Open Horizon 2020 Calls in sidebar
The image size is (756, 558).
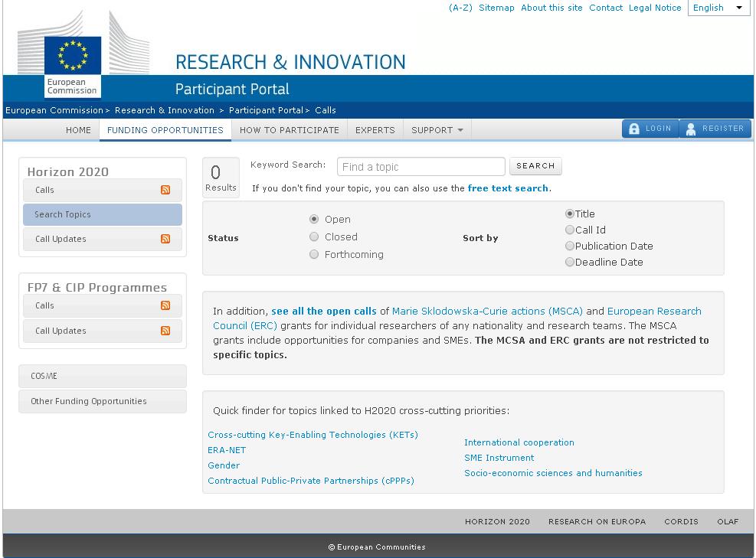(x=102, y=190)
